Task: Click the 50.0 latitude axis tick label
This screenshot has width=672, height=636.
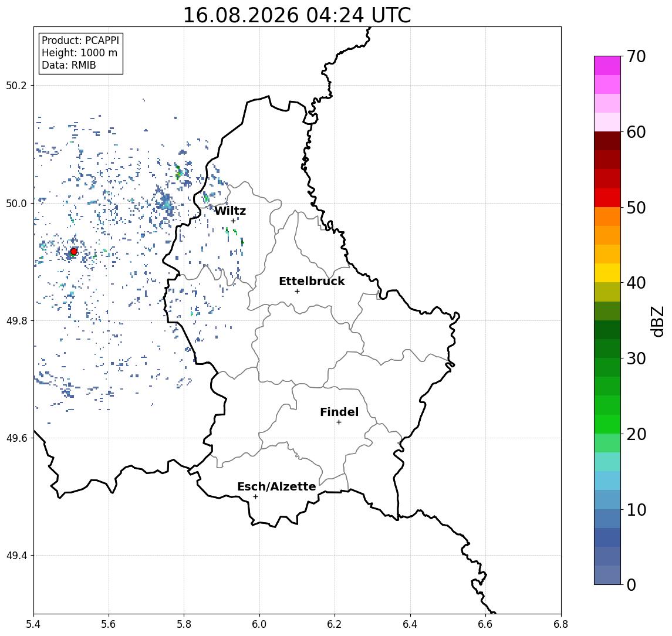Action: tap(16, 203)
